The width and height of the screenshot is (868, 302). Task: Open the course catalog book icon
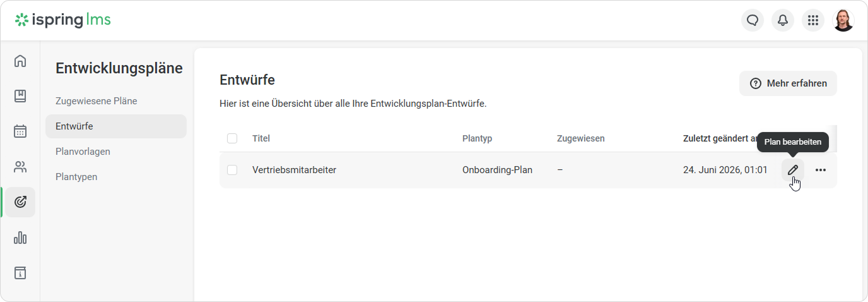tap(20, 96)
